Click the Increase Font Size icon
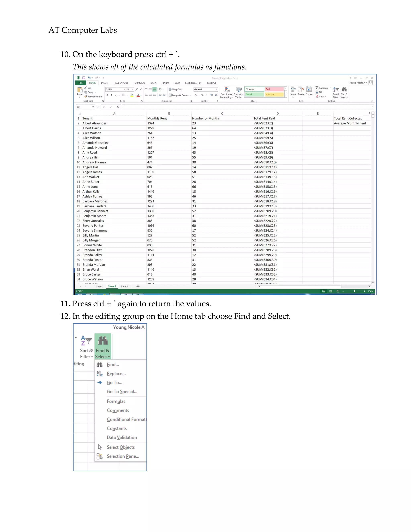Screen dimensions: 411x532 click(x=137, y=89)
